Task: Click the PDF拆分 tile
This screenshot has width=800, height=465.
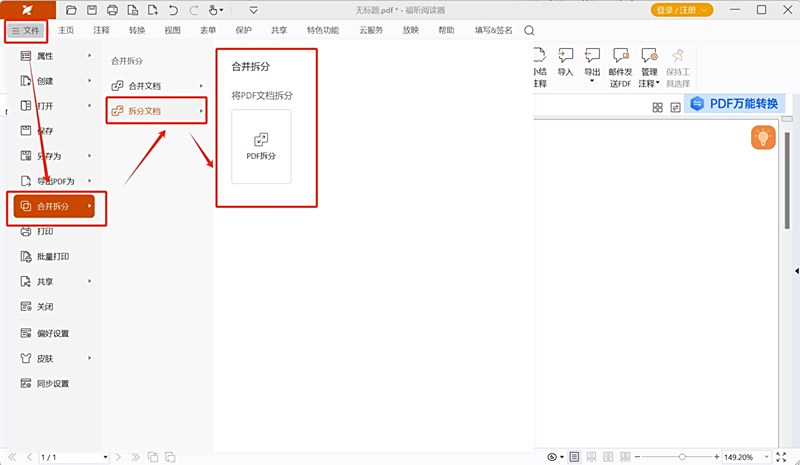Action: [x=261, y=146]
